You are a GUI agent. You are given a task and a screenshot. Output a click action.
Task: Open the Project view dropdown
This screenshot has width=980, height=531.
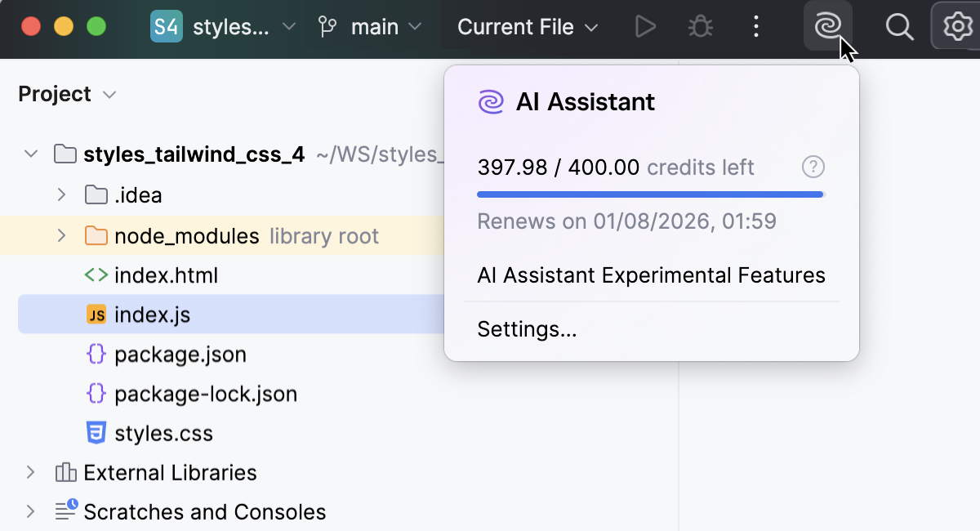point(68,94)
